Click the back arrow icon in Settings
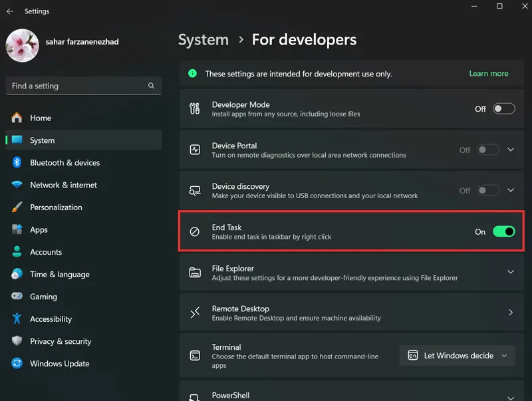The image size is (532, 401). [x=10, y=11]
